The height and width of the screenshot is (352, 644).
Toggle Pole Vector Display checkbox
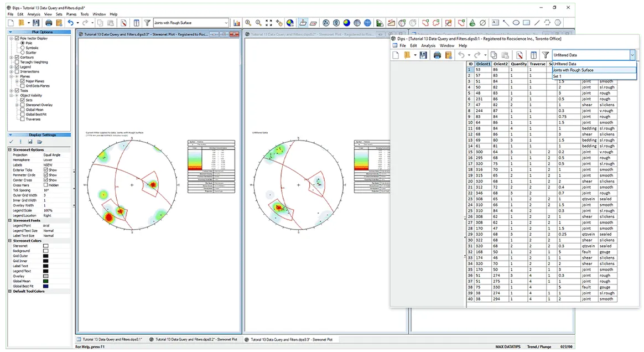[x=17, y=38]
